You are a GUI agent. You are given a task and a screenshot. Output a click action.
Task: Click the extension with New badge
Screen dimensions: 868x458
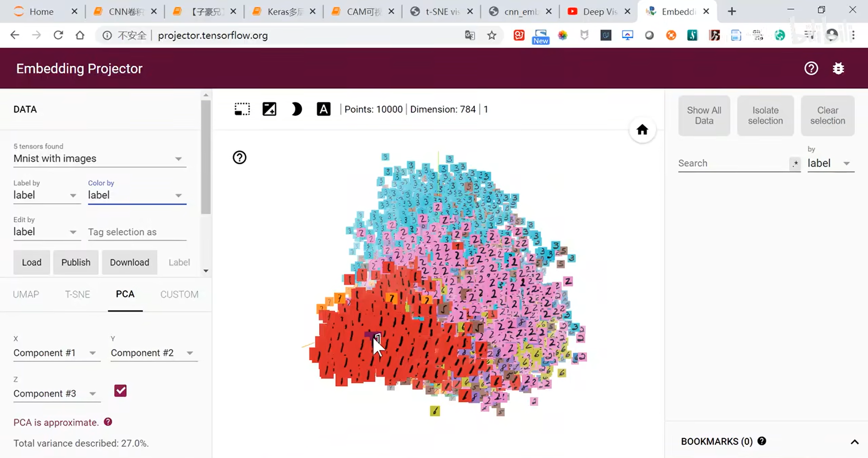[x=541, y=36]
